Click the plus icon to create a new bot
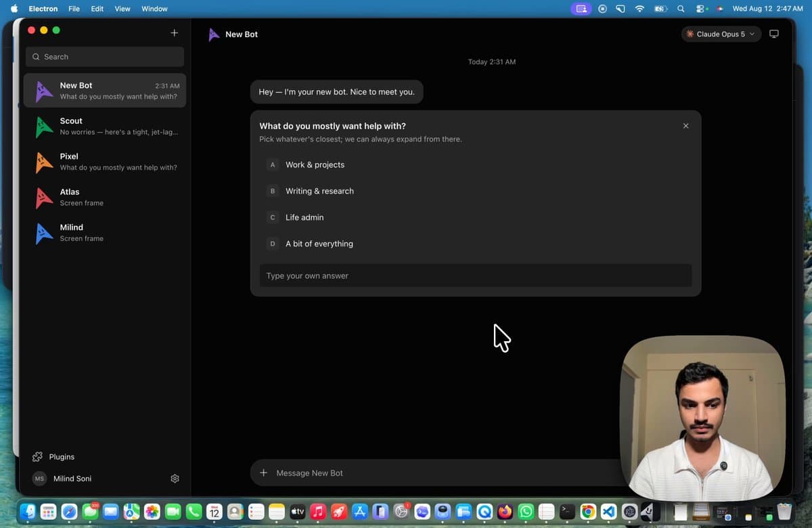The image size is (812, 528). pyautogui.click(x=174, y=32)
